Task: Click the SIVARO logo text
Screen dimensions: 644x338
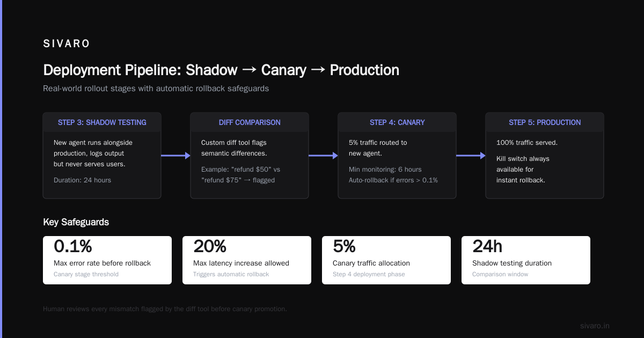Action: pos(67,44)
